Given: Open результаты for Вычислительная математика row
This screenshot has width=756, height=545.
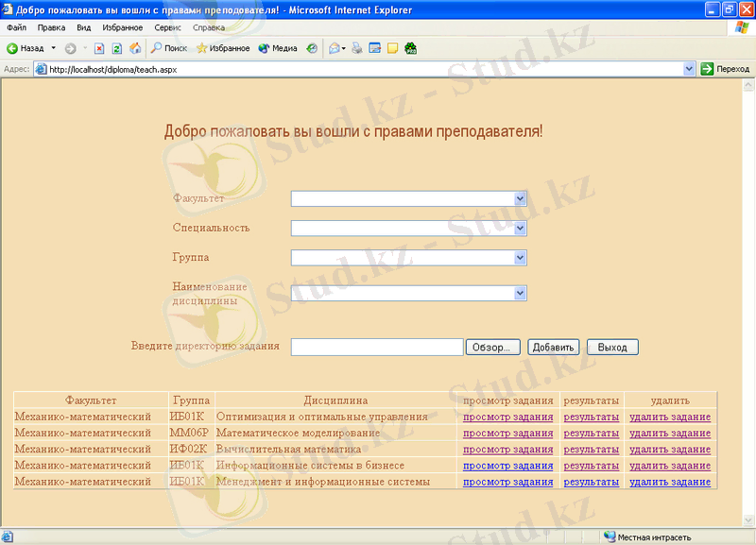Looking at the screenshot, I should click(x=592, y=449).
